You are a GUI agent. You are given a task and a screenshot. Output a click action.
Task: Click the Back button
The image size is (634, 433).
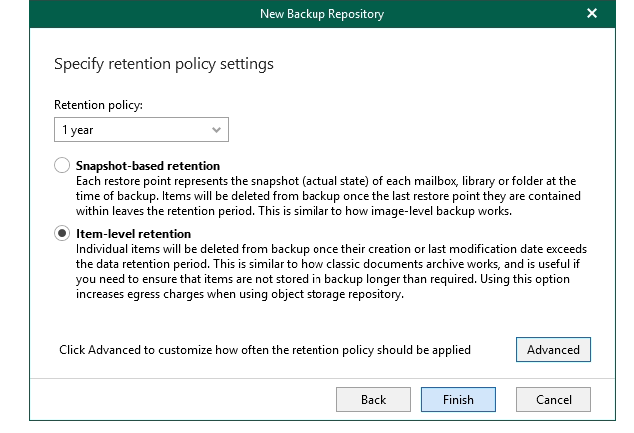pos(373,399)
